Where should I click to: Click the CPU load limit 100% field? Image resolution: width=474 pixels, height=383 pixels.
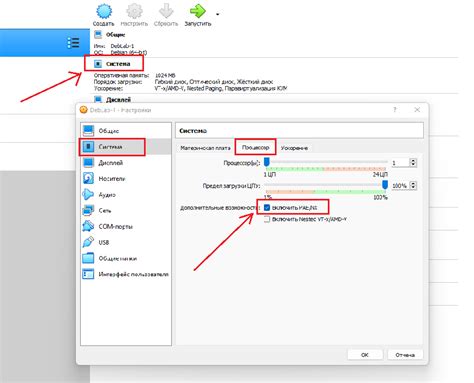[x=400, y=186]
